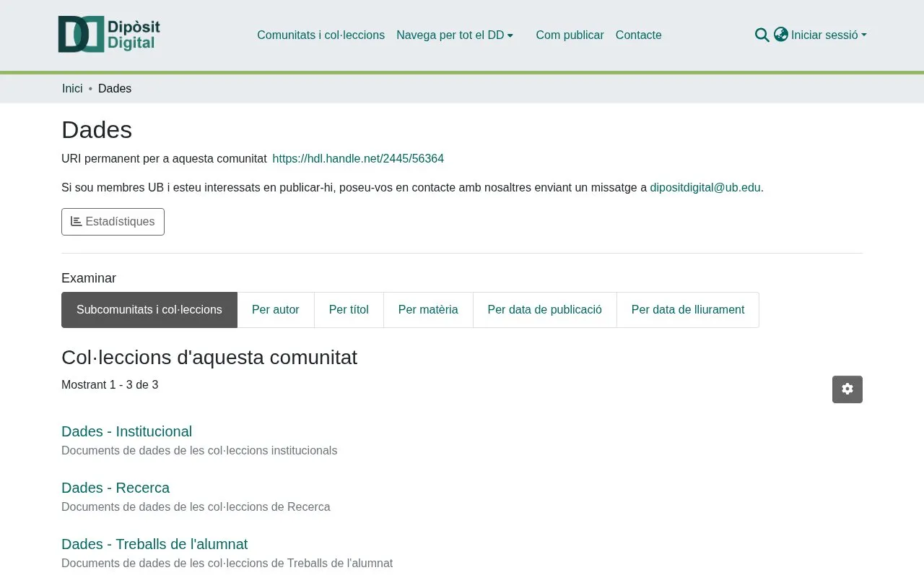Click the Dades breadcrumb text
The image size is (924, 578).
coord(115,88)
